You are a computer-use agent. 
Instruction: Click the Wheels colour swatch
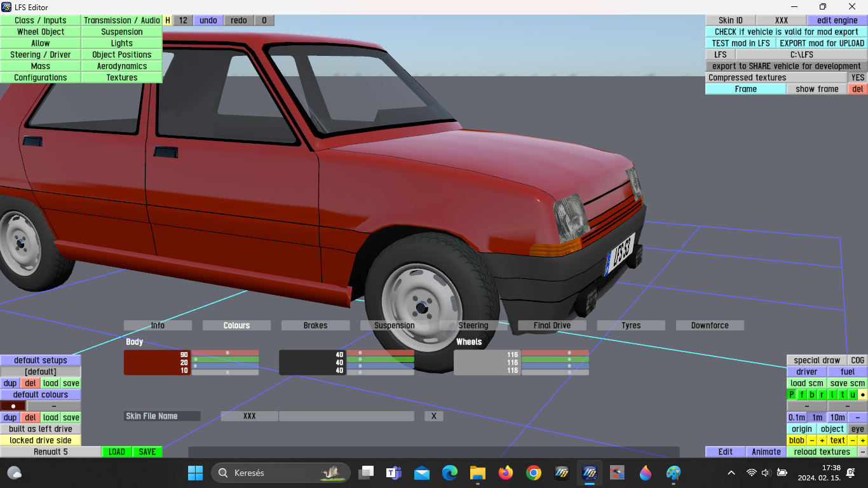click(487, 362)
